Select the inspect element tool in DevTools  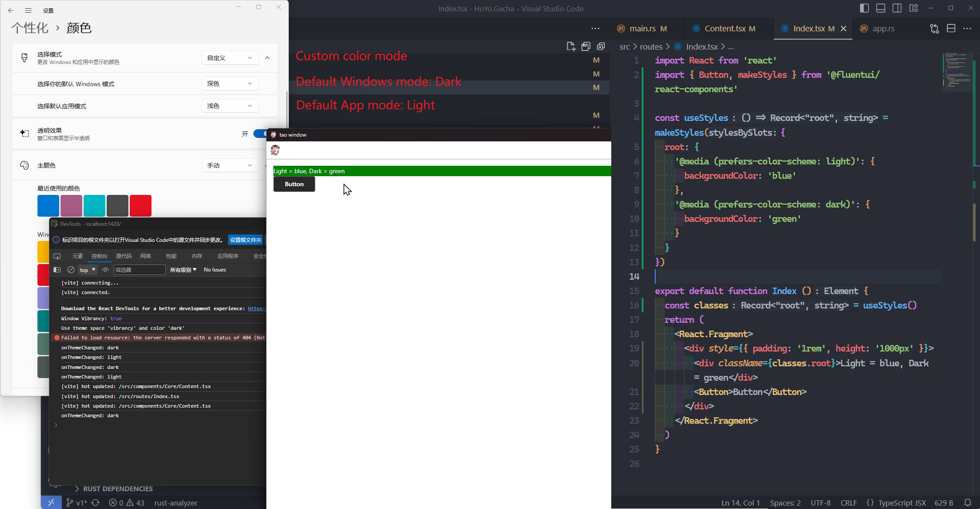pos(57,256)
